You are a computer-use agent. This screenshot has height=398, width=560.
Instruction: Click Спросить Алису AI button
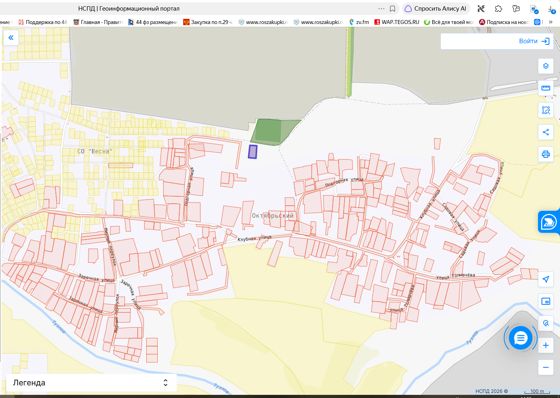(435, 9)
